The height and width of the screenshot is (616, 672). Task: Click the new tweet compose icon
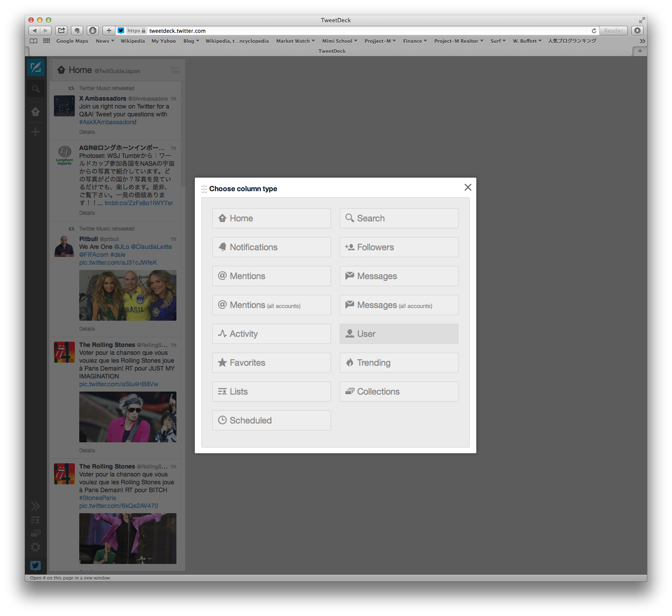coord(36,67)
